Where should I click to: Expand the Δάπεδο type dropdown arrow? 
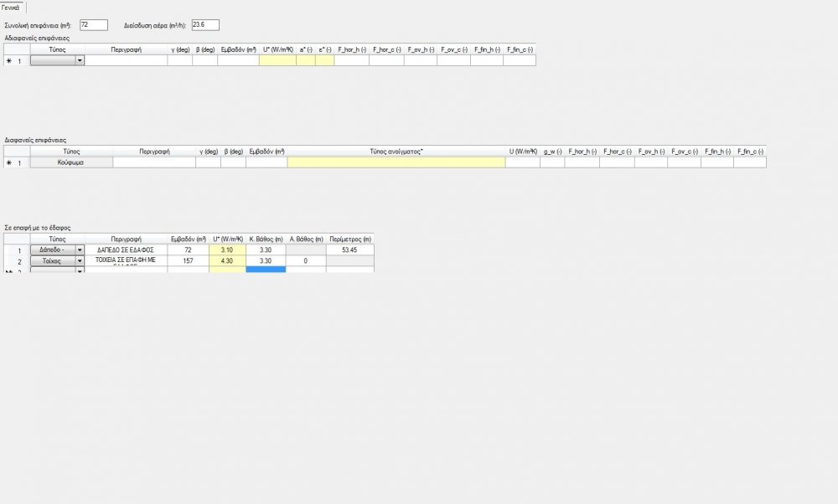pos(80,249)
